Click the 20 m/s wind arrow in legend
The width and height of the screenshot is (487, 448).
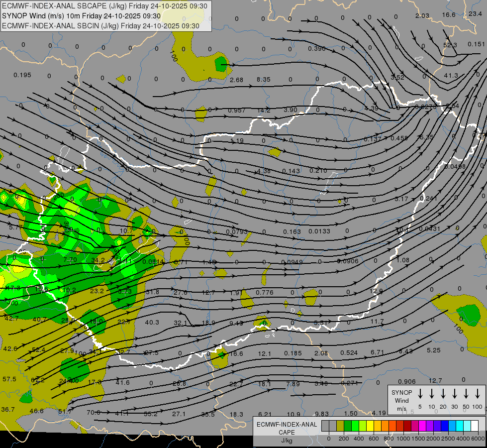click(443, 394)
